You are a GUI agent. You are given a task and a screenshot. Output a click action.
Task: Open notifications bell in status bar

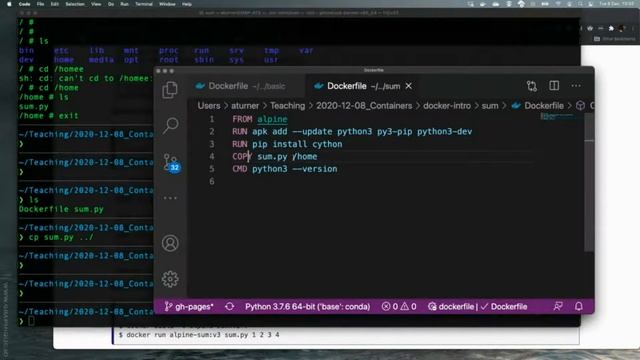point(579,306)
